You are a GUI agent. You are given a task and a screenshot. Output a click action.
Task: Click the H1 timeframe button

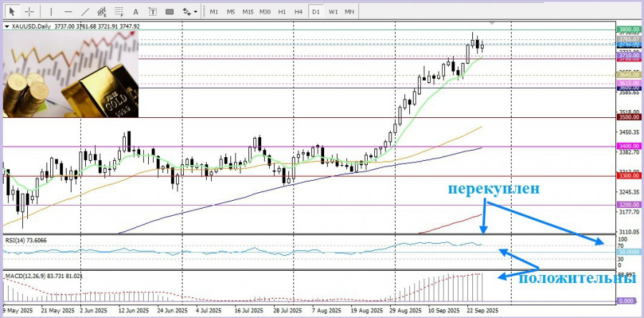tap(282, 11)
